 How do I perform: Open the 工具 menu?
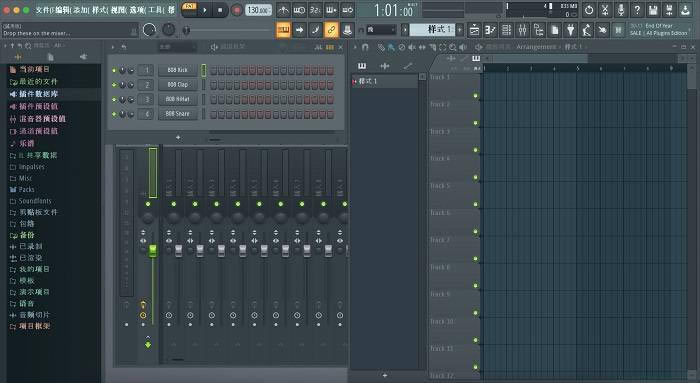(x=156, y=9)
